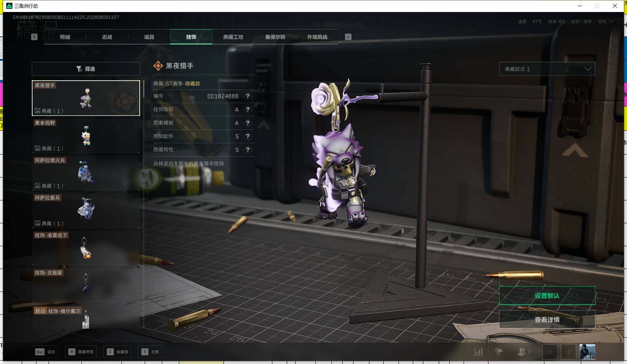Viewport: 627px width, 364px height.
Task: Open the 筛选 filter button
Action: [86, 69]
